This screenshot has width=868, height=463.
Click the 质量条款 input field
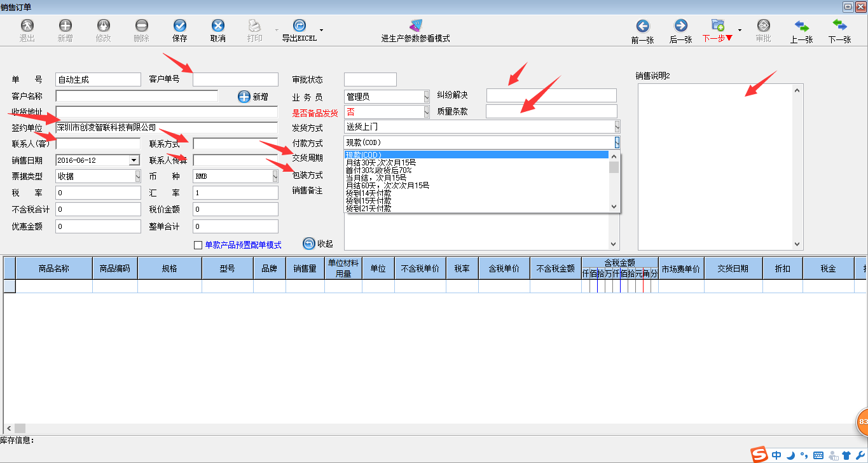click(551, 111)
